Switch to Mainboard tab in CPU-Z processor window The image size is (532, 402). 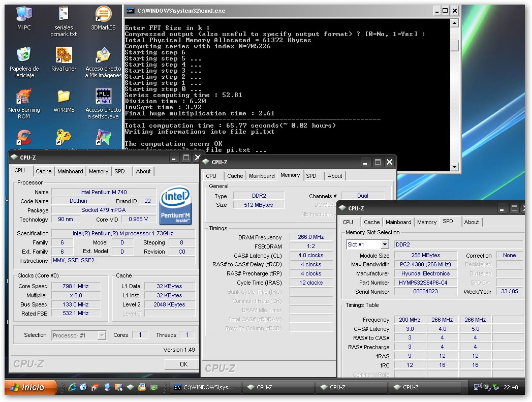coord(70,171)
